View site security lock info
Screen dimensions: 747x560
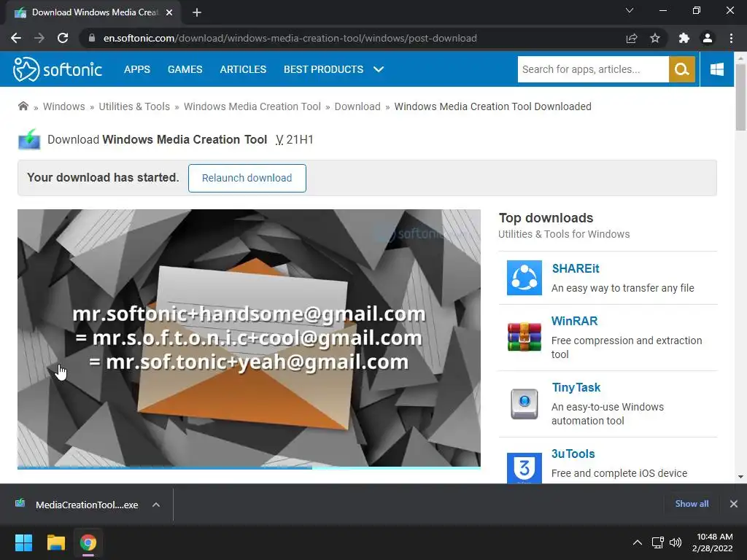92,38
